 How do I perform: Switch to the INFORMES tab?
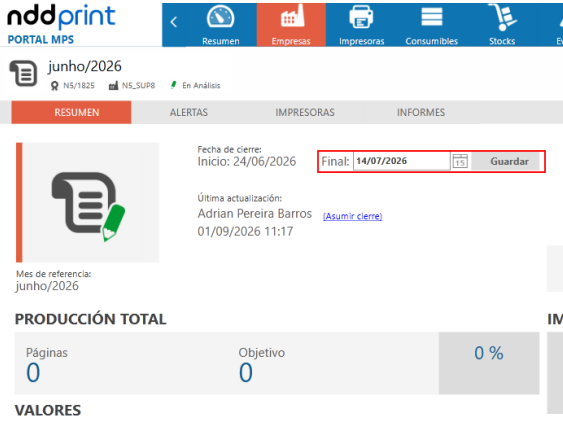point(421,112)
